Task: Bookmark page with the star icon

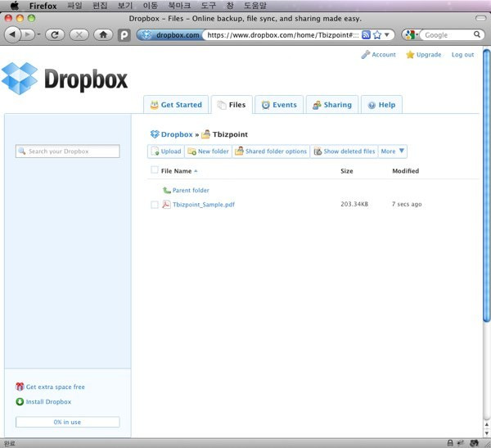Action: [377, 34]
